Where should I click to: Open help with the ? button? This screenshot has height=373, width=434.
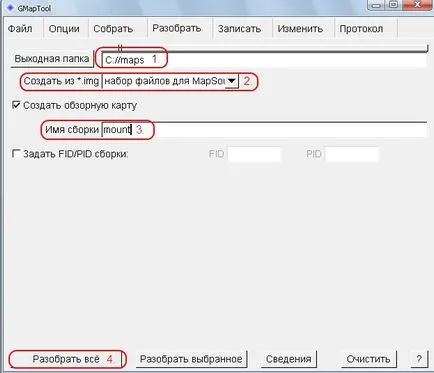click(419, 359)
